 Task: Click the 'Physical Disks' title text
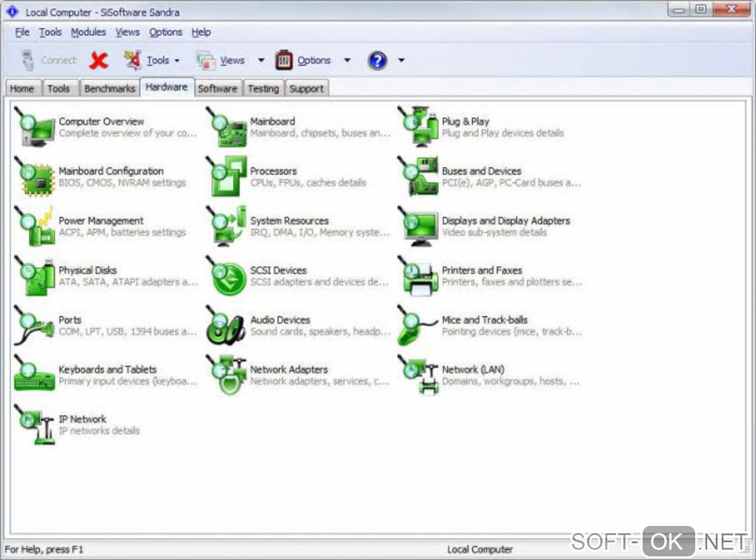(87, 270)
